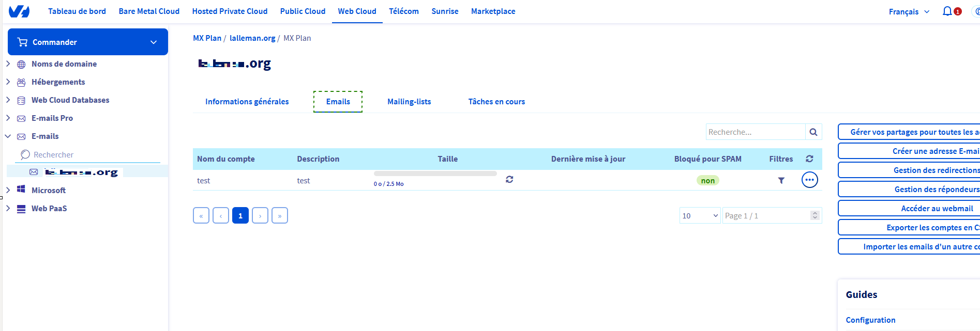Image resolution: width=980 pixels, height=331 pixels.
Task: Click the Accéder au webmail button
Action: coord(937,209)
